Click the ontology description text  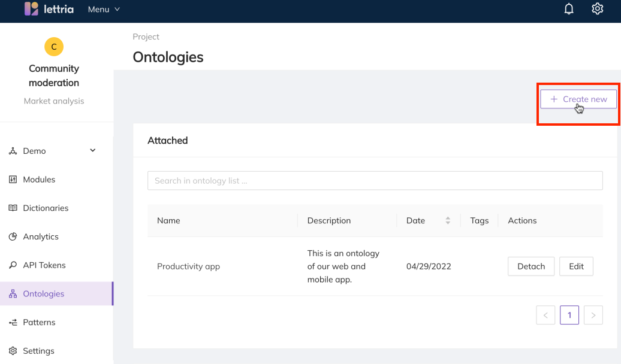click(343, 266)
